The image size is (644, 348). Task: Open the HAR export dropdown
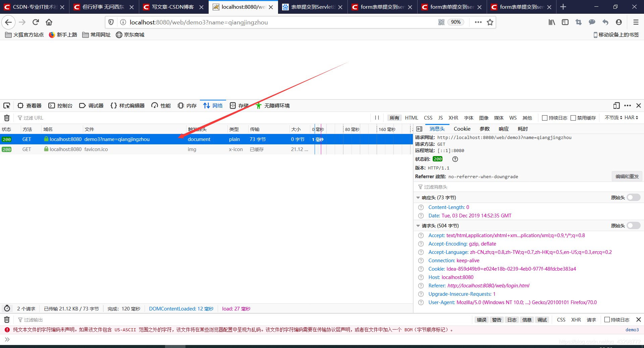(x=631, y=118)
